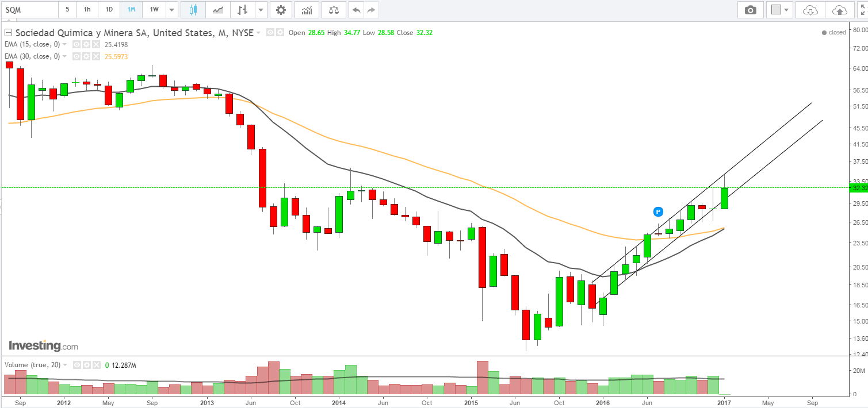Click the 2016 label on the time axis

[x=602, y=403]
